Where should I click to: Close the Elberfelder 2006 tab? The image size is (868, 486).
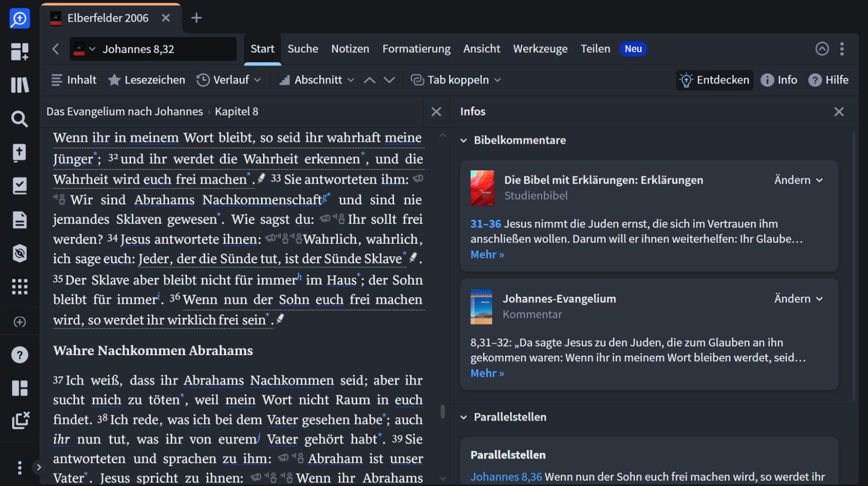pos(166,18)
